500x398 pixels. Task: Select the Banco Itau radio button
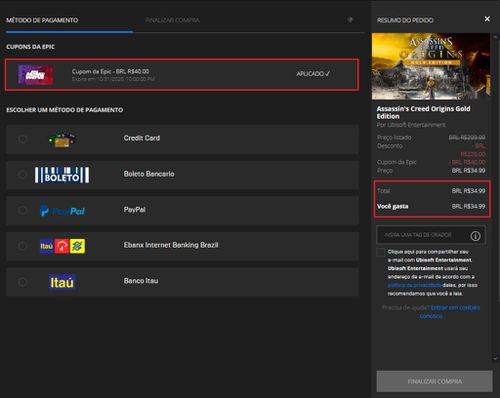click(23, 282)
